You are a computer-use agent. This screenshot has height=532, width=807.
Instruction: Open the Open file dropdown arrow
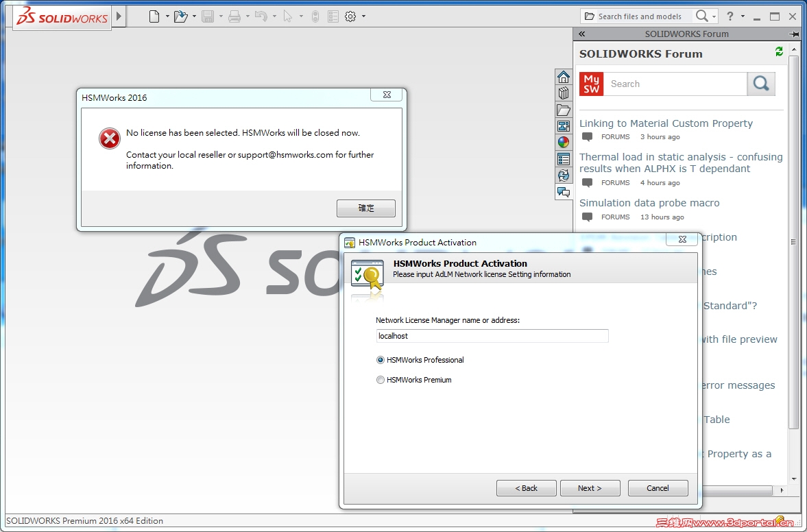[x=194, y=16]
